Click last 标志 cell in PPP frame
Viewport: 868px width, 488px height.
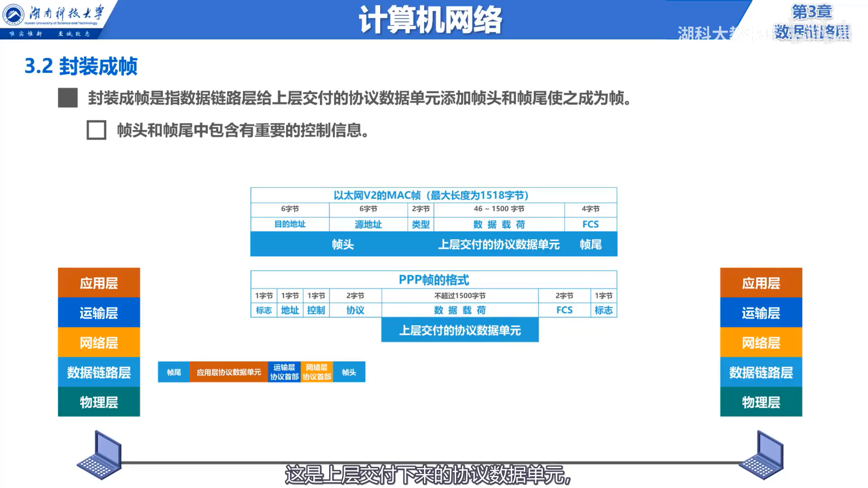point(604,310)
